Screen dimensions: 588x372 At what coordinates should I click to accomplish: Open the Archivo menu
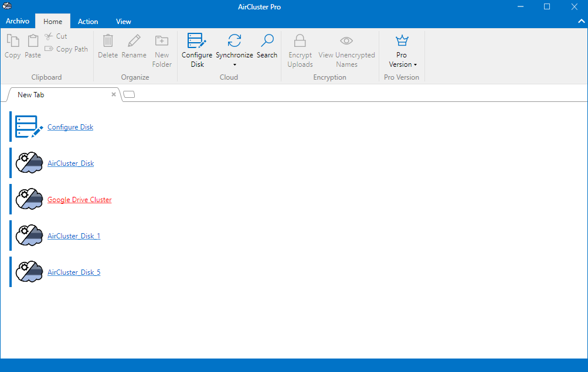18,21
